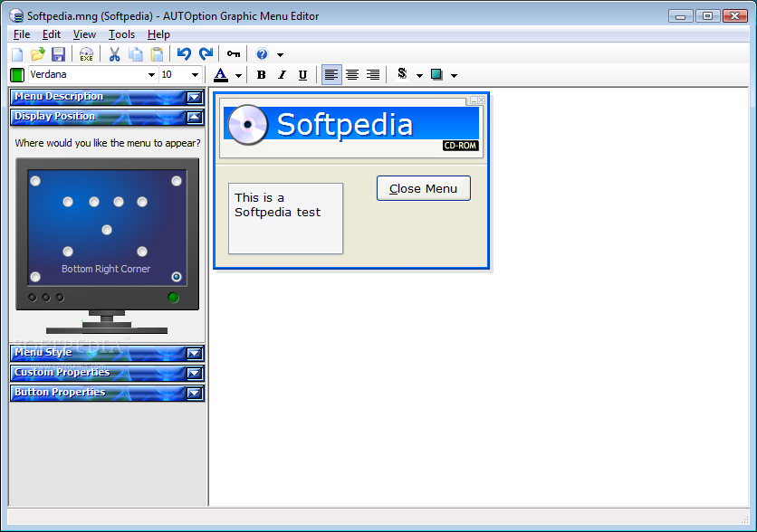Open the View menu

click(84, 34)
